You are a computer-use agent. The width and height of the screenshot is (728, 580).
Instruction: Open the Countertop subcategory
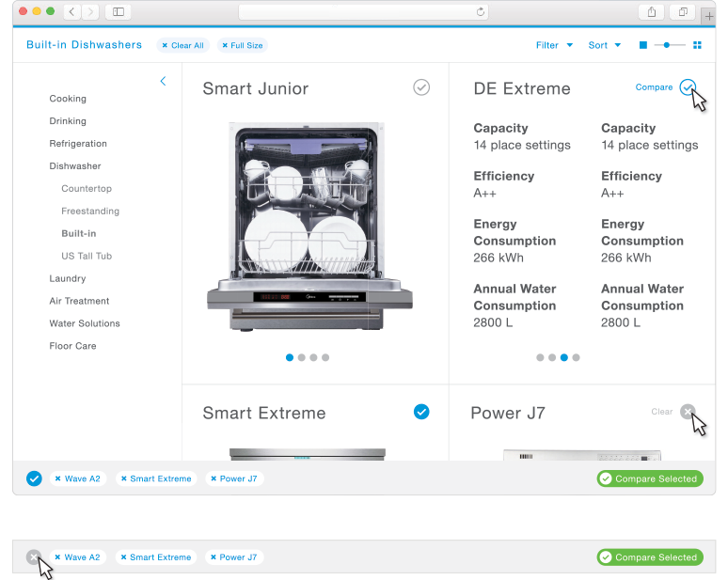(x=87, y=188)
